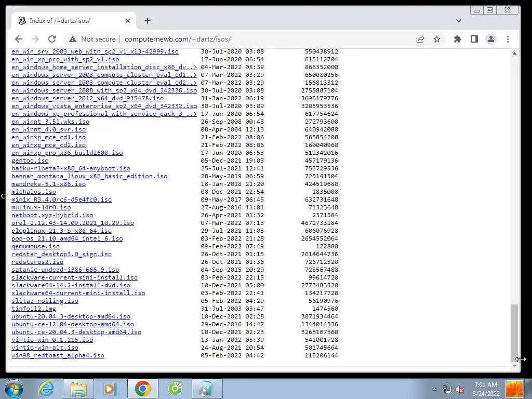The image size is (532, 399).
Task: Click the address bar URL
Action: pos(178,39)
